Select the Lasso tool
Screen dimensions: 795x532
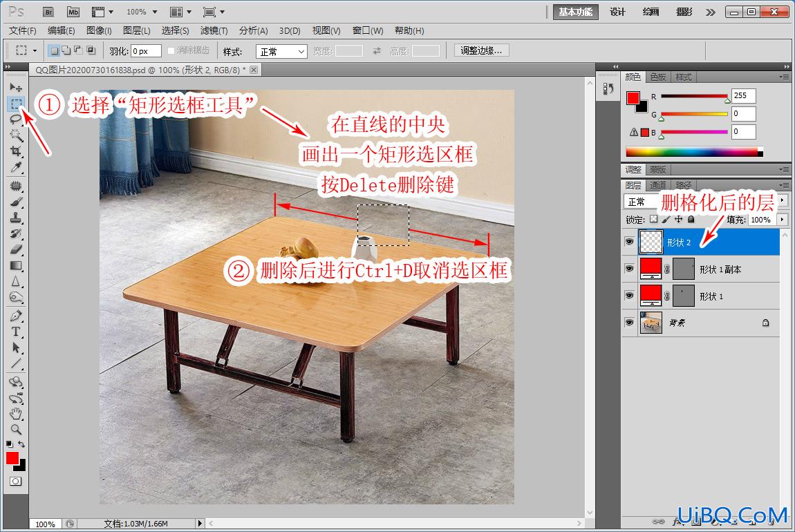(16, 120)
